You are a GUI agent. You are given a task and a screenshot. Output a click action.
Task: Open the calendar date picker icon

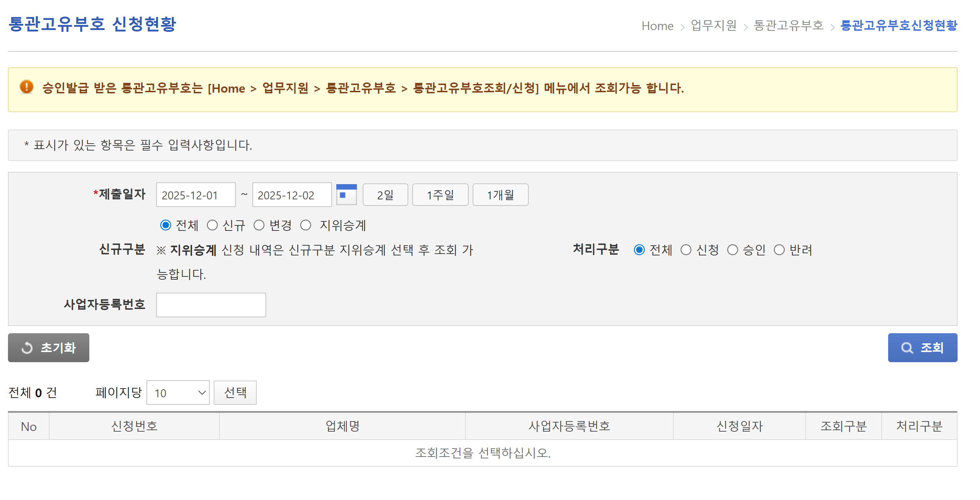pos(346,195)
